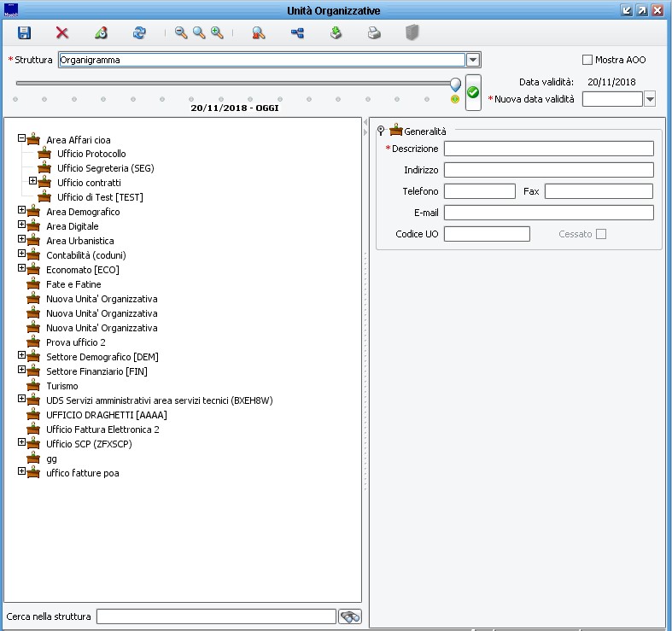Click the green checkmark confirm button
Viewport: 672px width, 631px height.
pyautogui.click(x=473, y=92)
